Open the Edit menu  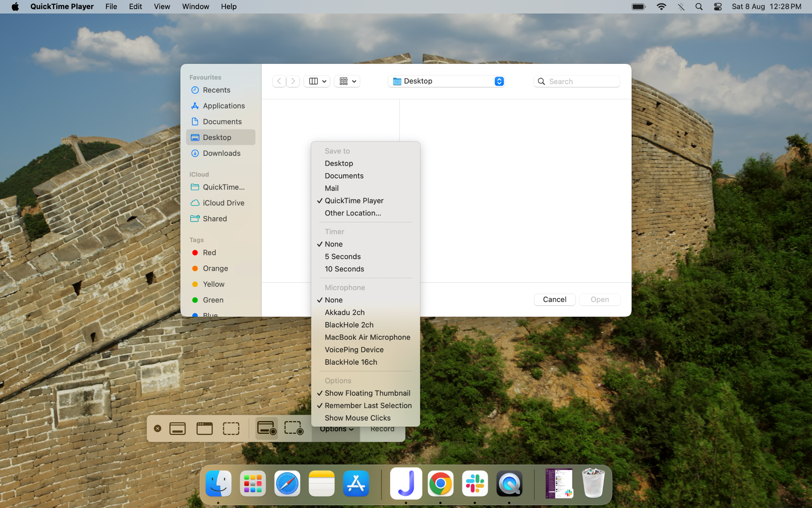pos(135,7)
